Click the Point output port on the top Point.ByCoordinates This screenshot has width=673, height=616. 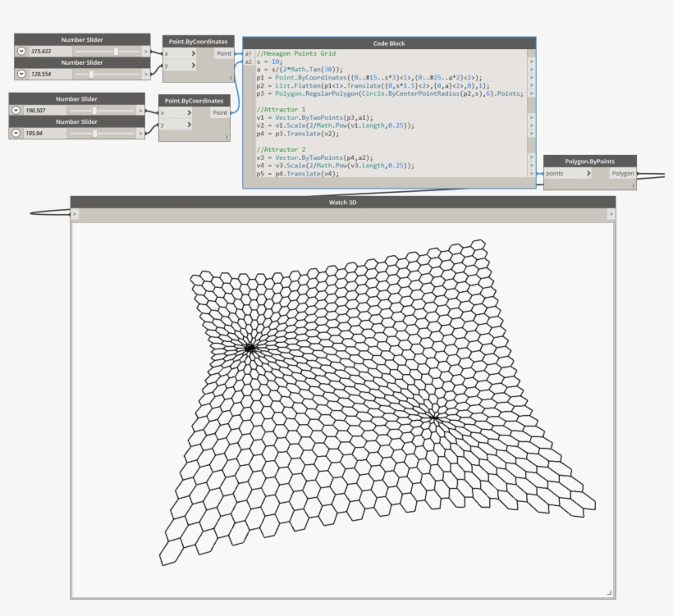222,53
